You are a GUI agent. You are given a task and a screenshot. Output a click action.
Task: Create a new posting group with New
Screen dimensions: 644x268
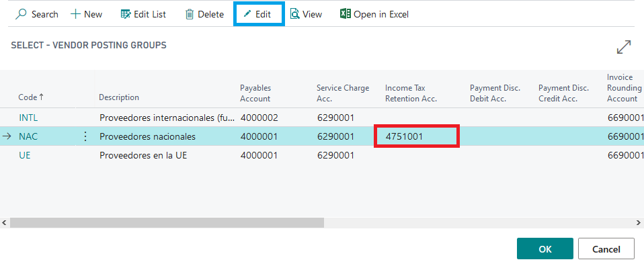(x=93, y=14)
